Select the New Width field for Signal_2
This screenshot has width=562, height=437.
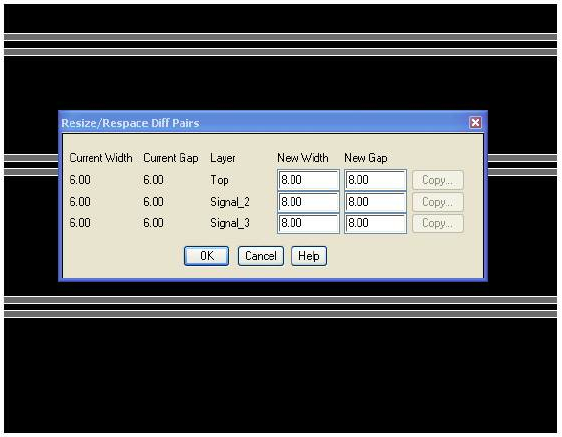(308, 202)
